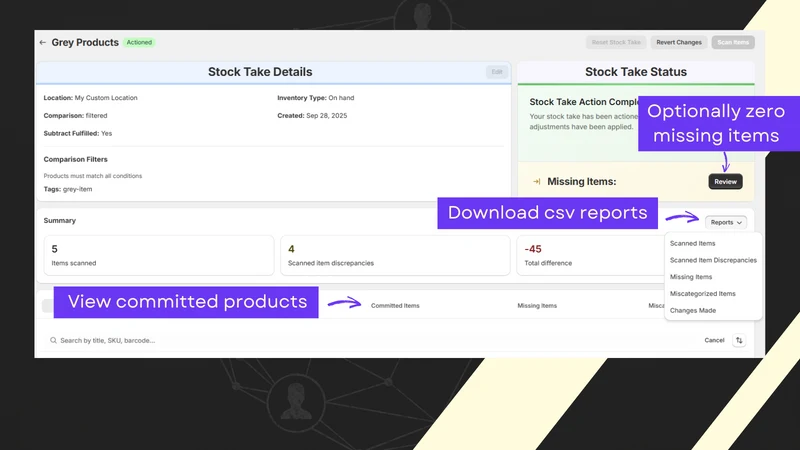
Task: Click Edit in Stock Take Details
Action: tap(497, 72)
